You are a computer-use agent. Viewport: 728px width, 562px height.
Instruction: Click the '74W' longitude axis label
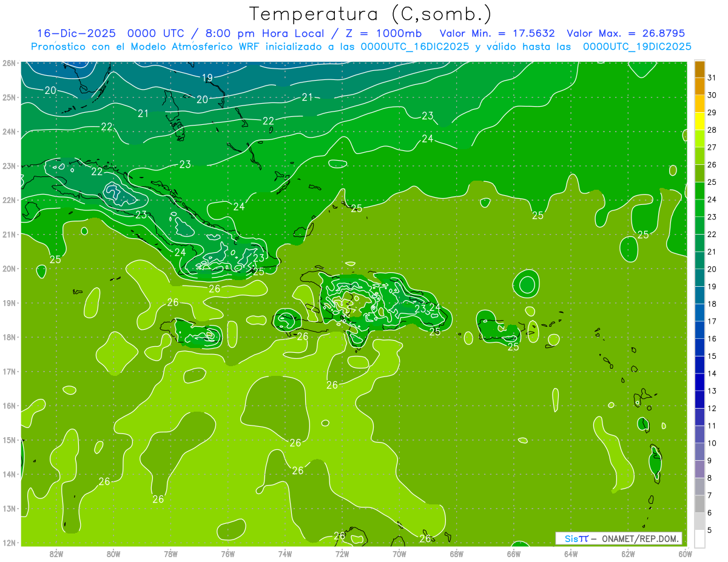point(285,553)
